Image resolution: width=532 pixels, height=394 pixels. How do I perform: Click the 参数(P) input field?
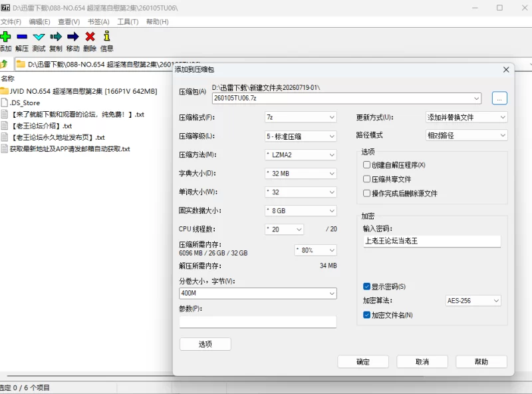click(x=258, y=322)
